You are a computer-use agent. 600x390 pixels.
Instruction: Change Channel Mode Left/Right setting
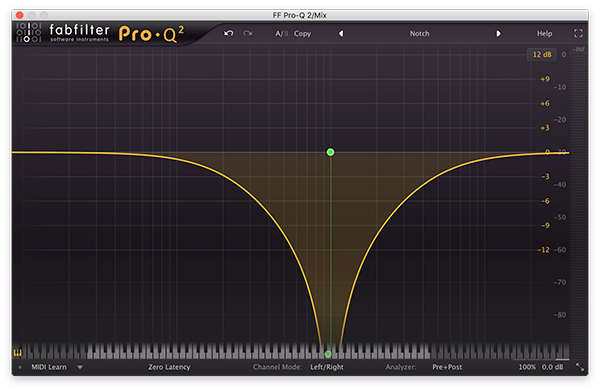(327, 367)
